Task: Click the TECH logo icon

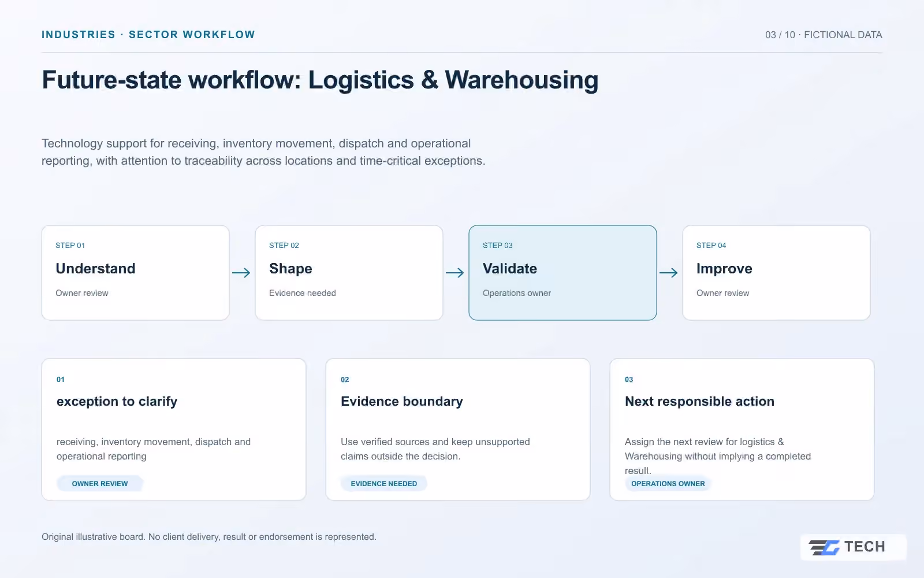Action: [x=824, y=547]
